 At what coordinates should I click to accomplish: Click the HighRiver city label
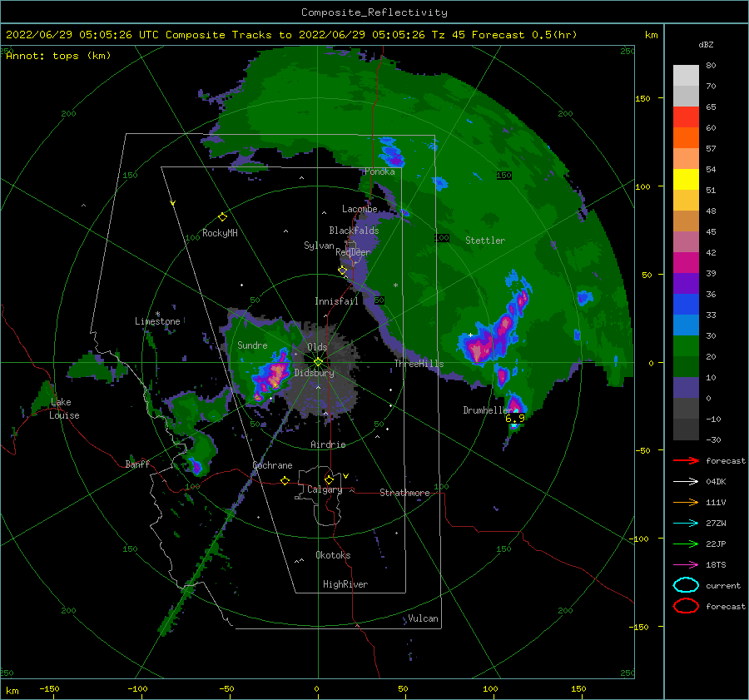345,584
